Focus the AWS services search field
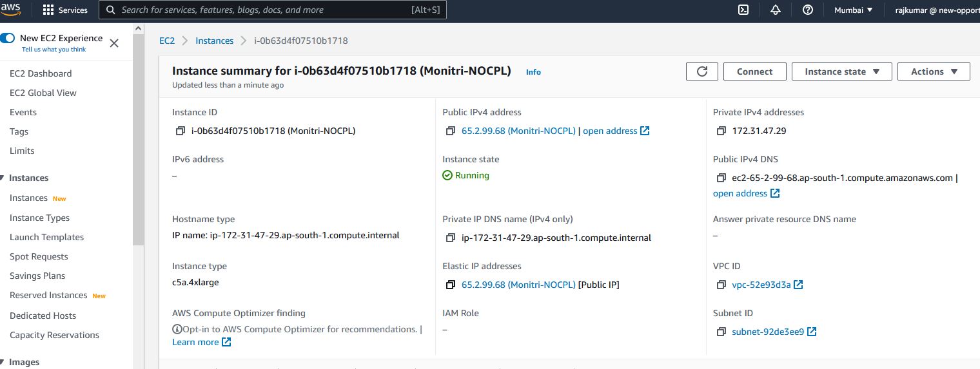The width and height of the screenshot is (980, 369). tap(264, 10)
